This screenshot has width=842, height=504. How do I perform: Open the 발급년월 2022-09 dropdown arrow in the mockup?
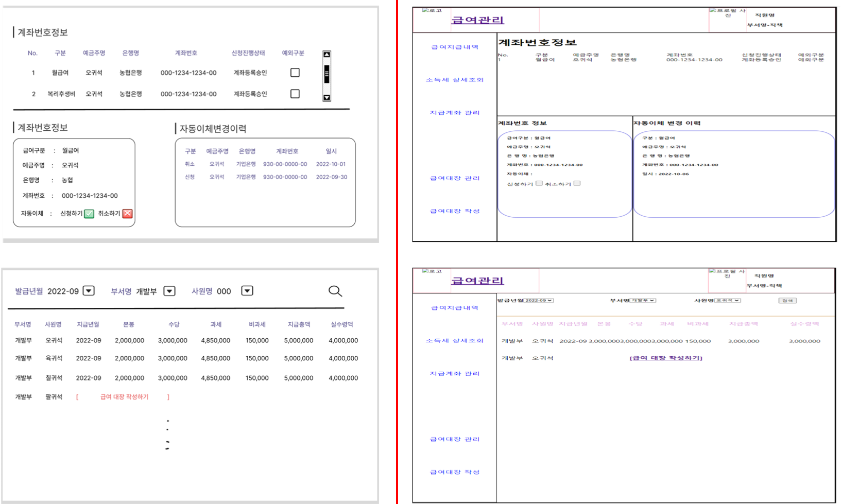tap(89, 291)
